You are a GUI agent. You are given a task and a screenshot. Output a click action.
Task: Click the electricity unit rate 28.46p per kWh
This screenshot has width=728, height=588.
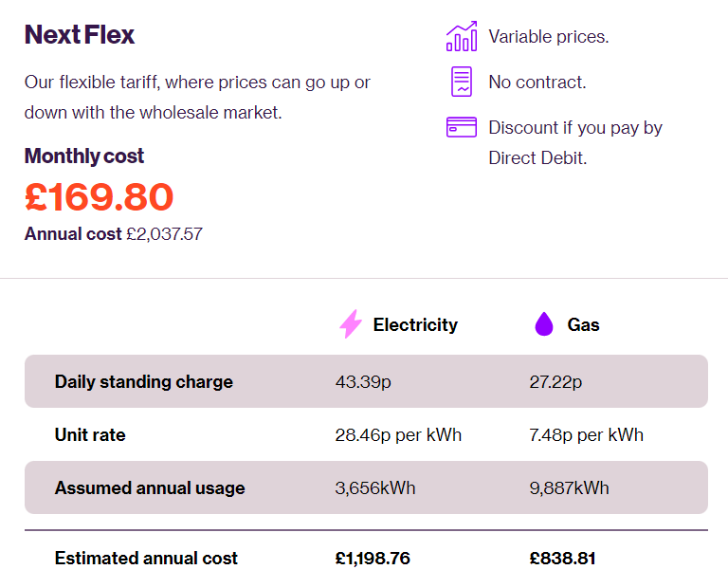click(398, 434)
